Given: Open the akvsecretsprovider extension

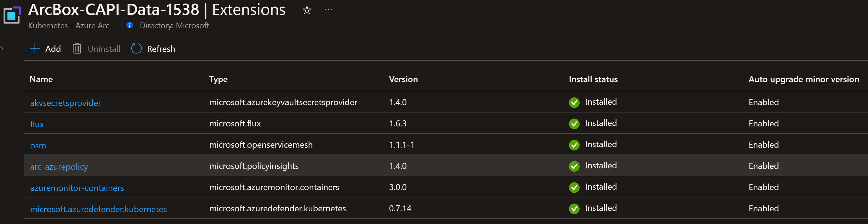Looking at the screenshot, I should tap(66, 103).
